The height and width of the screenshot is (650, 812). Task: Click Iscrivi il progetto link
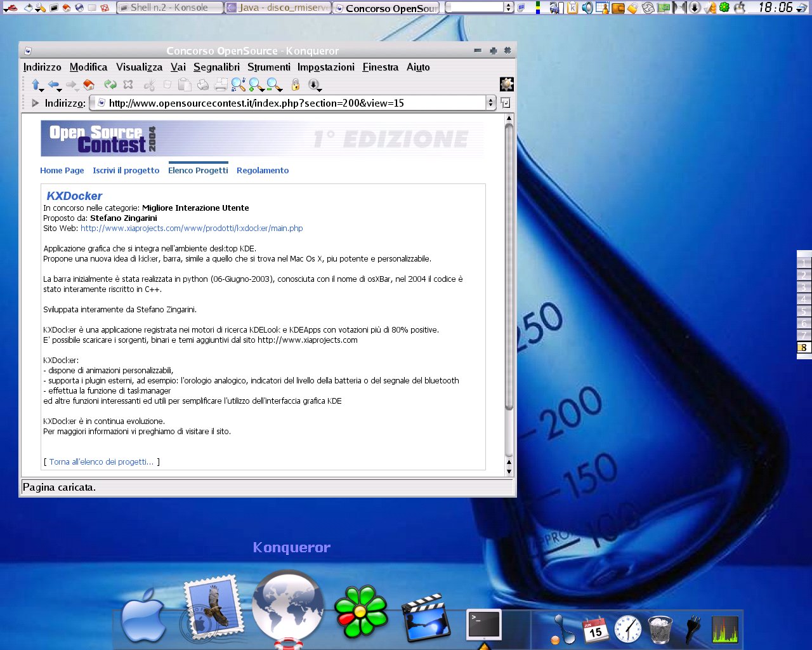(x=126, y=170)
